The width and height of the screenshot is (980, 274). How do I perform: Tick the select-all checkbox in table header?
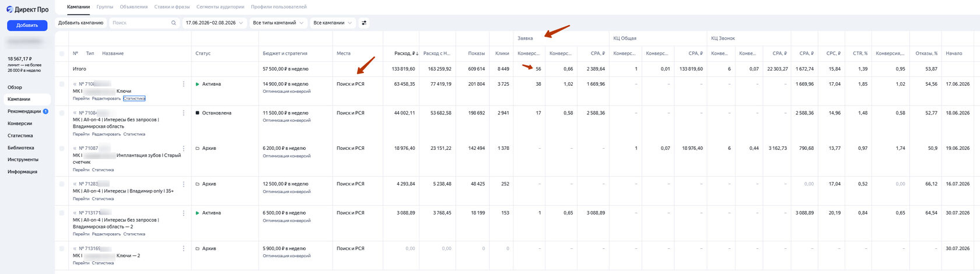(62, 54)
